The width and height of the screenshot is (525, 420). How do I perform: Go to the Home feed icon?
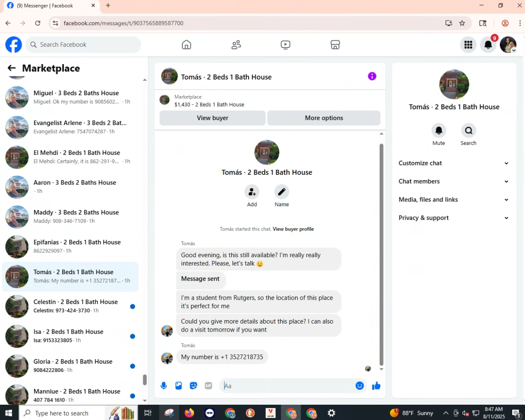tap(186, 45)
